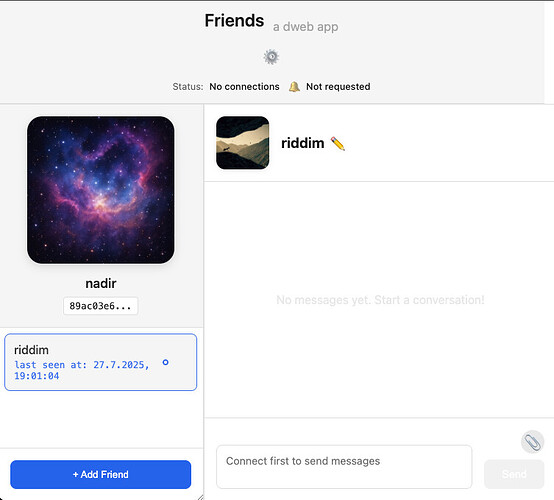Screen dimensions: 554x500
Task: Click the Send button
Action: coord(514,474)
